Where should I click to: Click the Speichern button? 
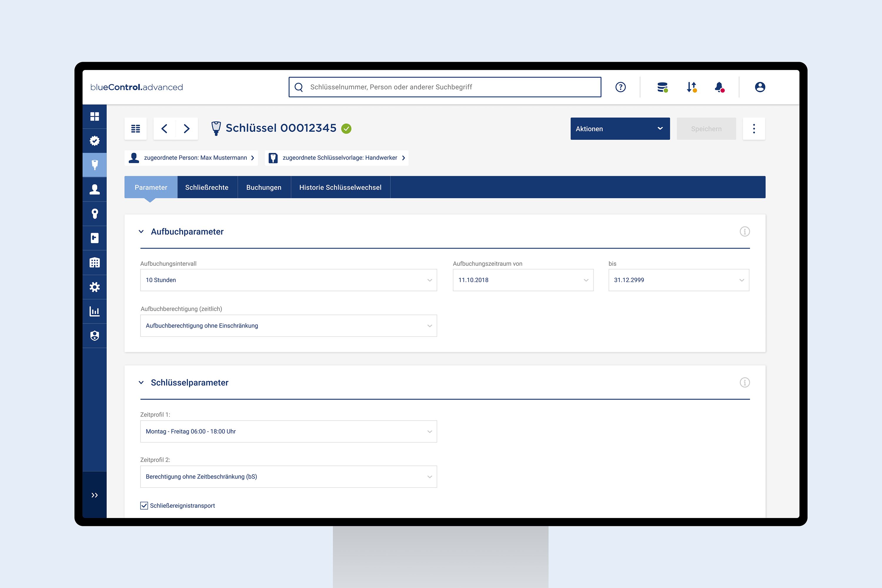706,129
